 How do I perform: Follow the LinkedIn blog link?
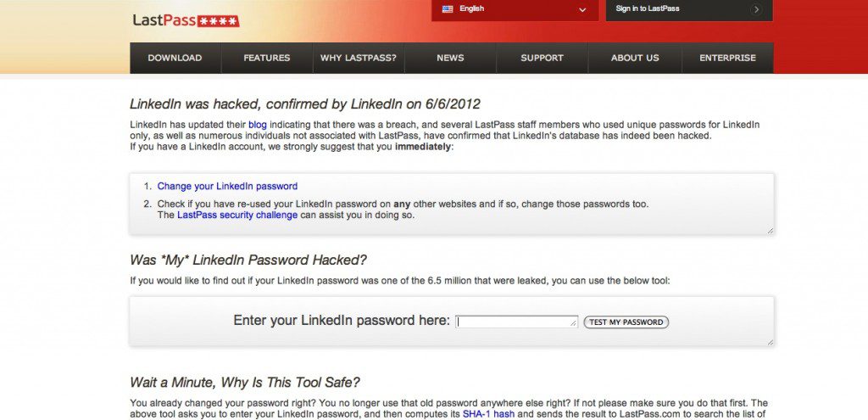(x=258, y=125)
